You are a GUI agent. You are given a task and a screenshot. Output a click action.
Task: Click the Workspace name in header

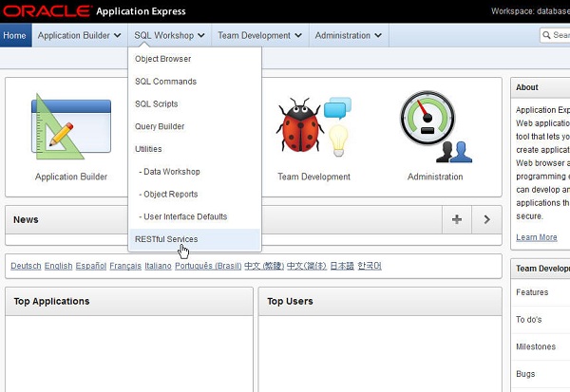pyautogui.click(x=553, y=11)
